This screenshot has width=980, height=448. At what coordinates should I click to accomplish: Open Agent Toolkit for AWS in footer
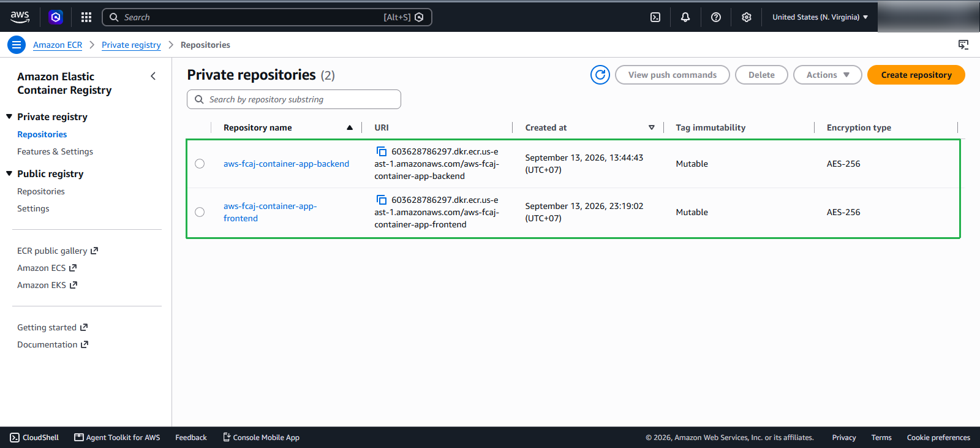[117, 438]
